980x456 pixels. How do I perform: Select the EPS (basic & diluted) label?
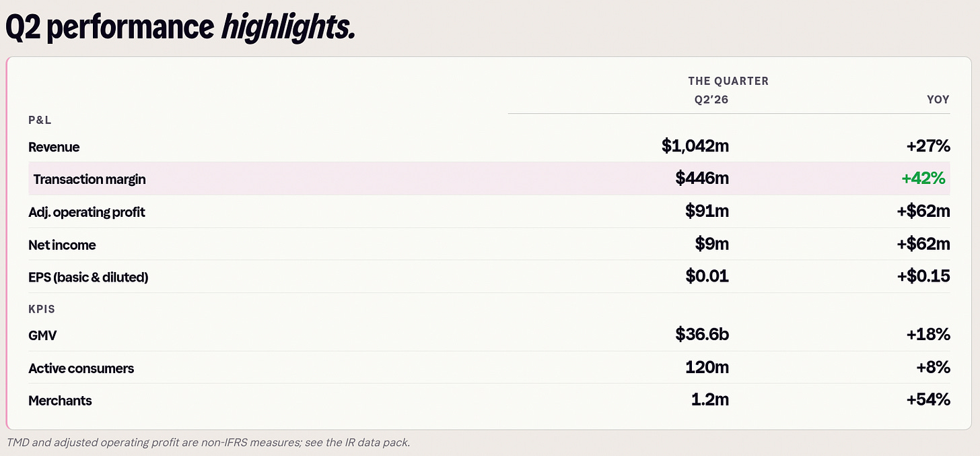click(x=88, y=277)
